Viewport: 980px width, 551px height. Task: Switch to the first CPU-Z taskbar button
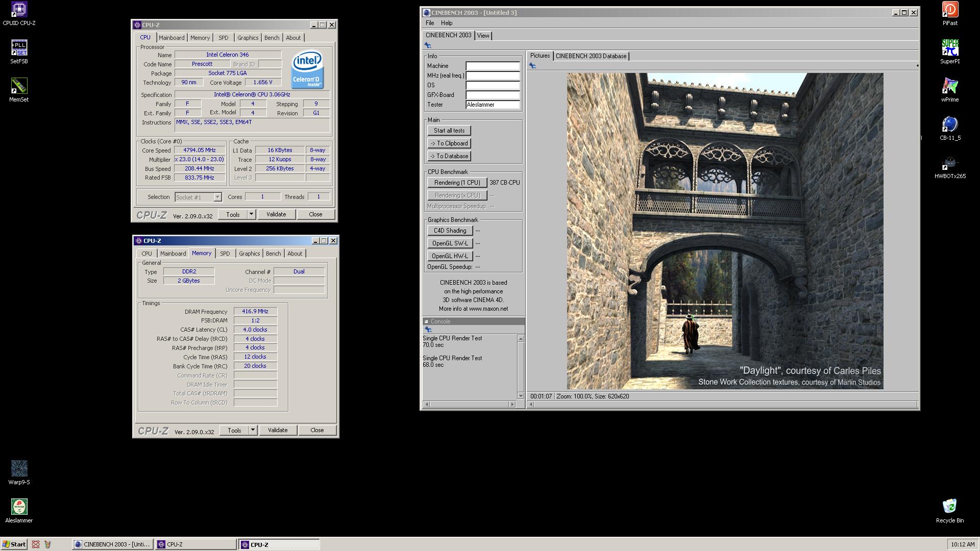(196, 544)
